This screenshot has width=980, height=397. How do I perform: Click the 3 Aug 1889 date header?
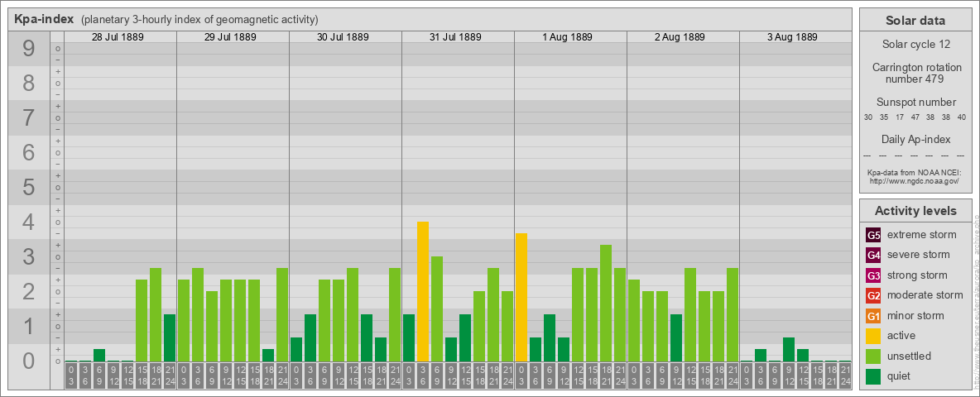point(792,37)
